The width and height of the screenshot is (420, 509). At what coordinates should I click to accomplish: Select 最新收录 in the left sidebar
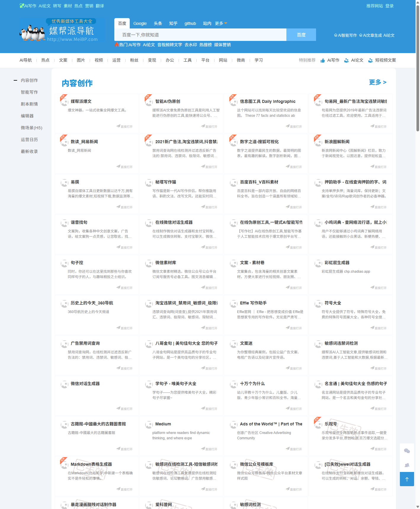tap(29, 151)
